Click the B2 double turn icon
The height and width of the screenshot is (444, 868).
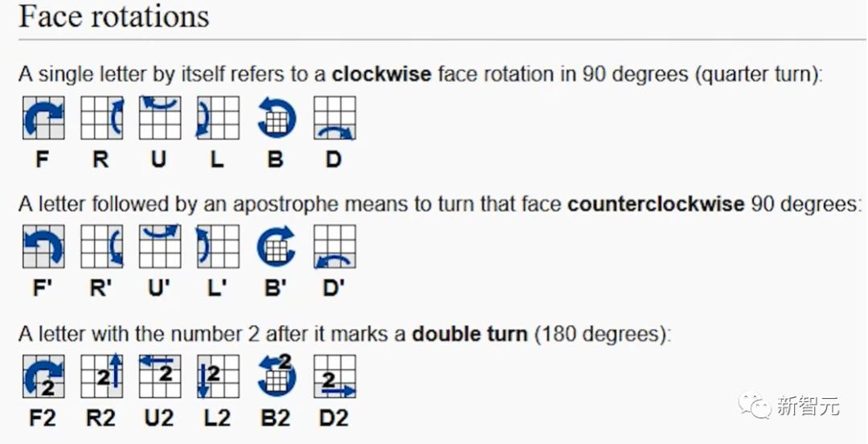click(x=276, y=376)
